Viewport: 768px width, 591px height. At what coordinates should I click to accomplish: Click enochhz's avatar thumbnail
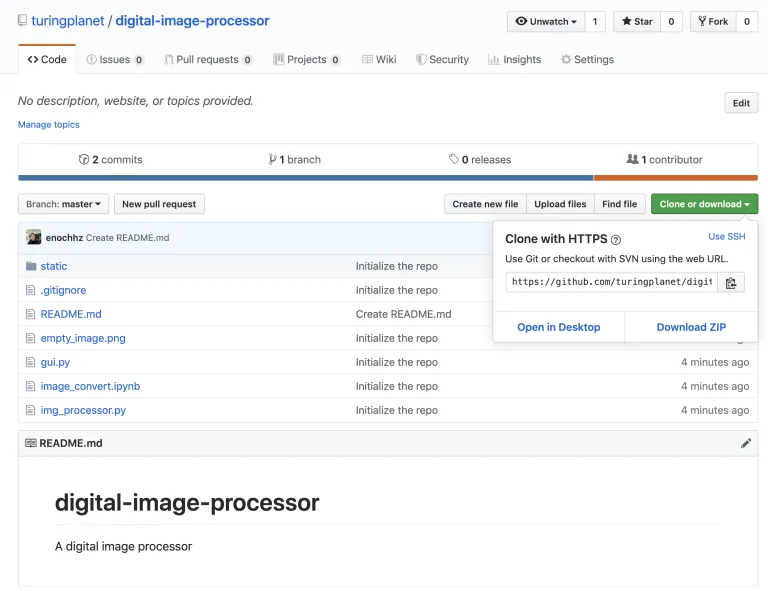[x=34, y=237]
